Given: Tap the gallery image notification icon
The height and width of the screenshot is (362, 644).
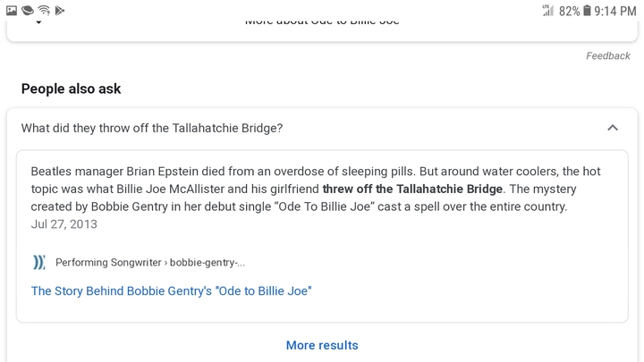Looking at the screenshot, I should coord(12,10).
